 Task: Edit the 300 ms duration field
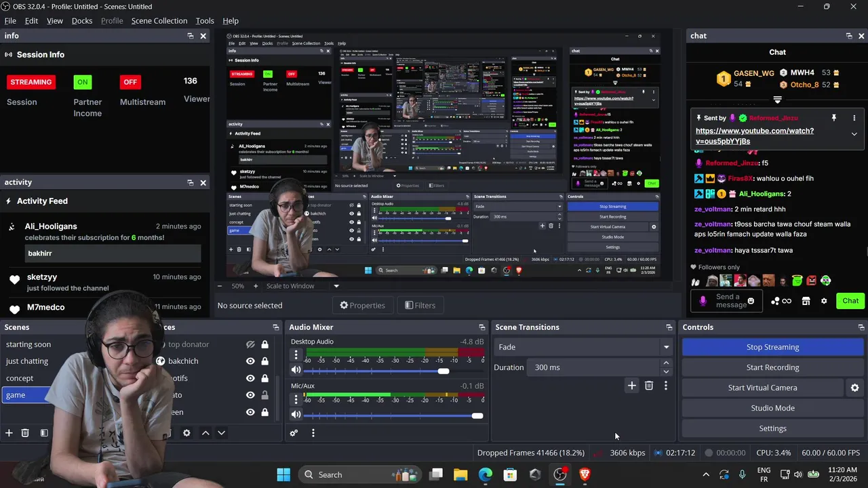pos(593,367)
